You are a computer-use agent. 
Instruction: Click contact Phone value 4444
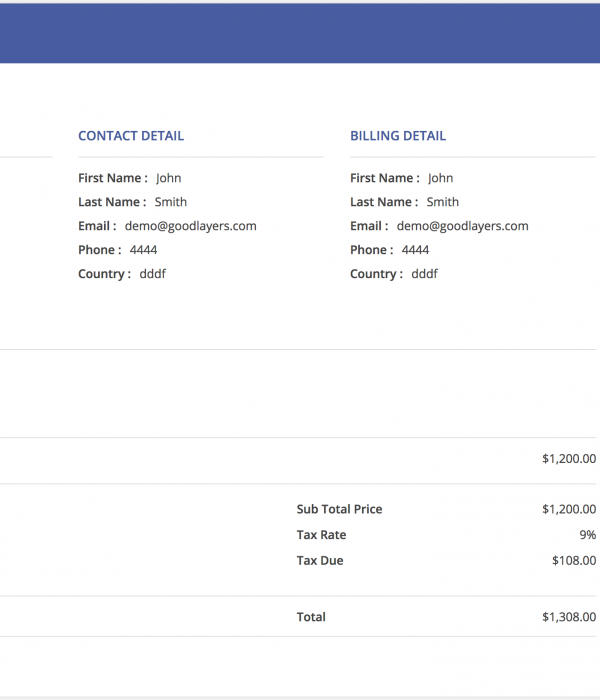tap(143, 250)
